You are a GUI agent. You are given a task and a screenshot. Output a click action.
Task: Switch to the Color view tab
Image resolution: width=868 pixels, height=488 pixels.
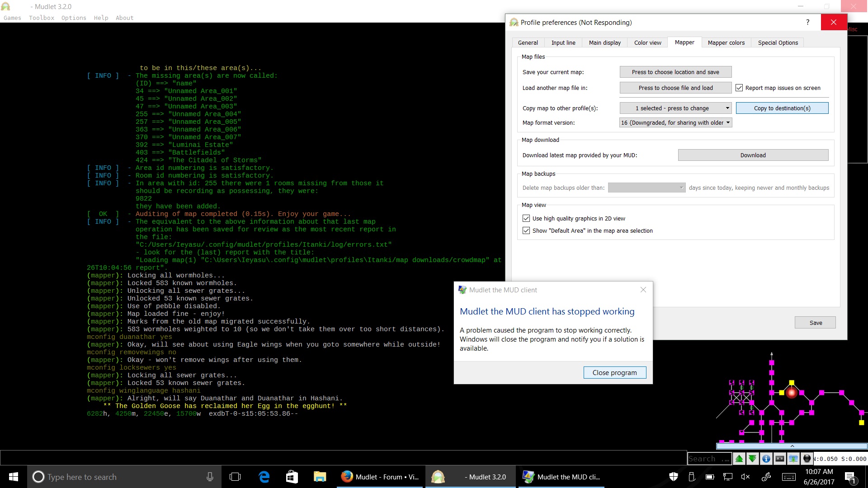coord(648,42)
